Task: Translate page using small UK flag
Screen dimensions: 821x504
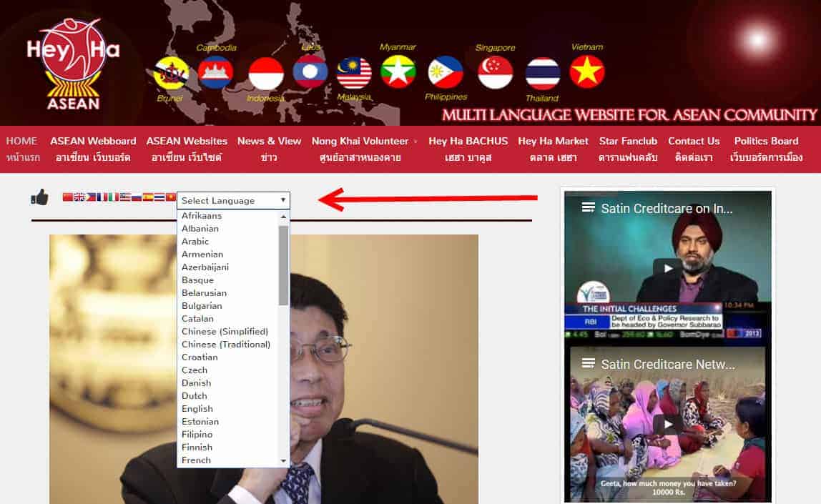Action: (x=79, y=197)
